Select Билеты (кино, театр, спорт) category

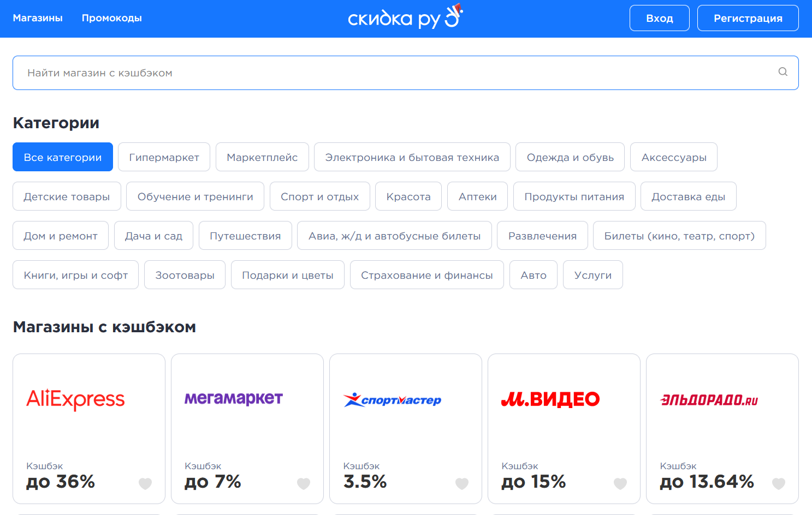(x=679, y=236)
